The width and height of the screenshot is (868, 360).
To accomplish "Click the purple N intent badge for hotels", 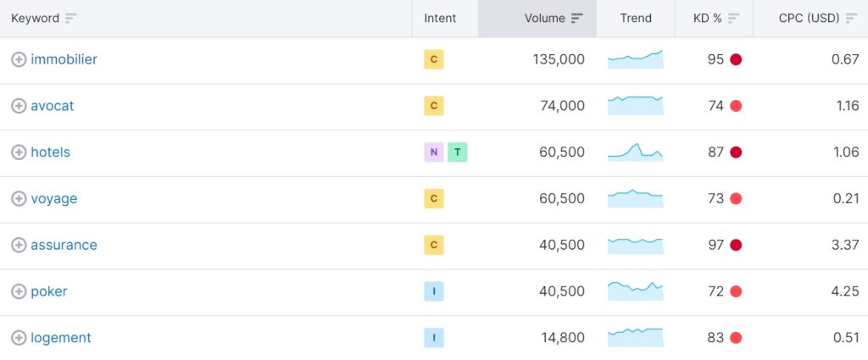I will tap(433, 152).
